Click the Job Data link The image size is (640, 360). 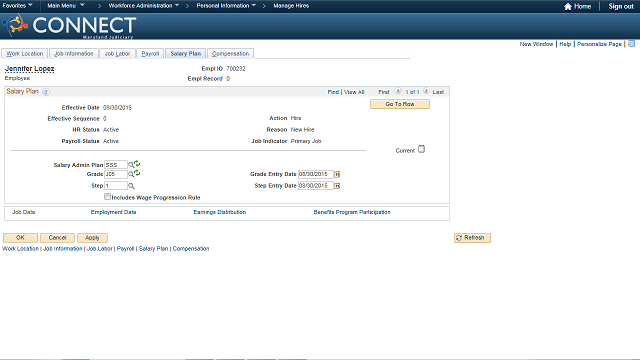[24, 212]
